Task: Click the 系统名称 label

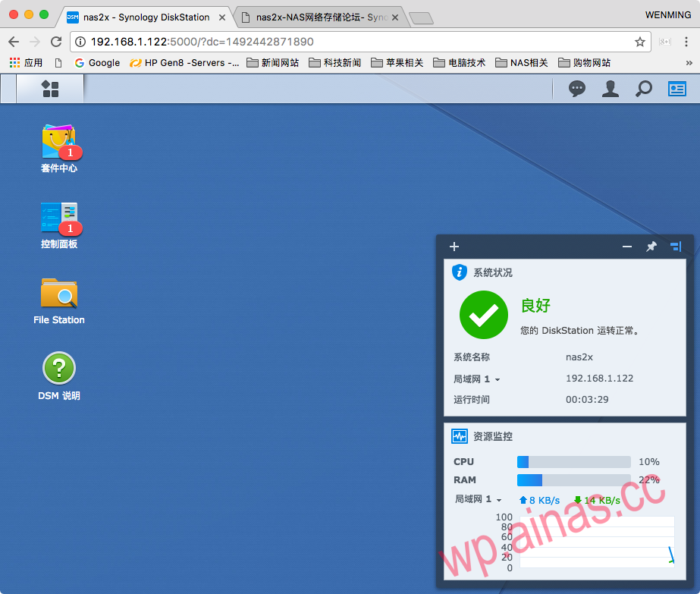Action: pyautogui.click(x=472, y=357)
